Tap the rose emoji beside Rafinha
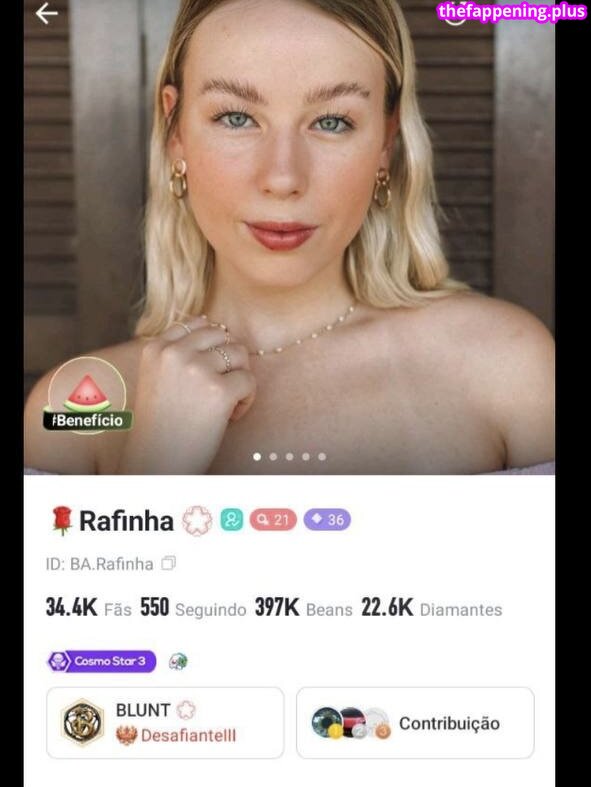 pyautogui.click(x=61, y=520)
